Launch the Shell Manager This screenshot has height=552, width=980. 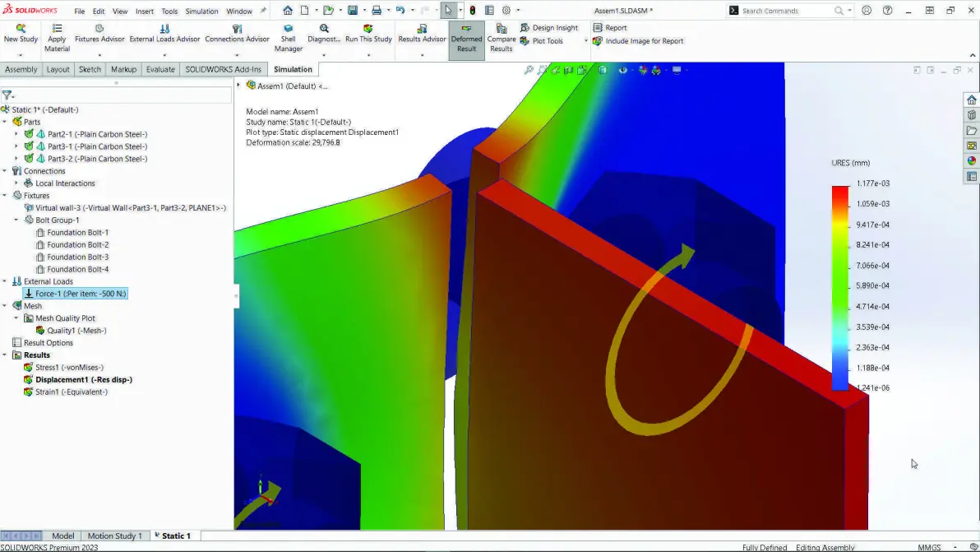coord(288,38)
